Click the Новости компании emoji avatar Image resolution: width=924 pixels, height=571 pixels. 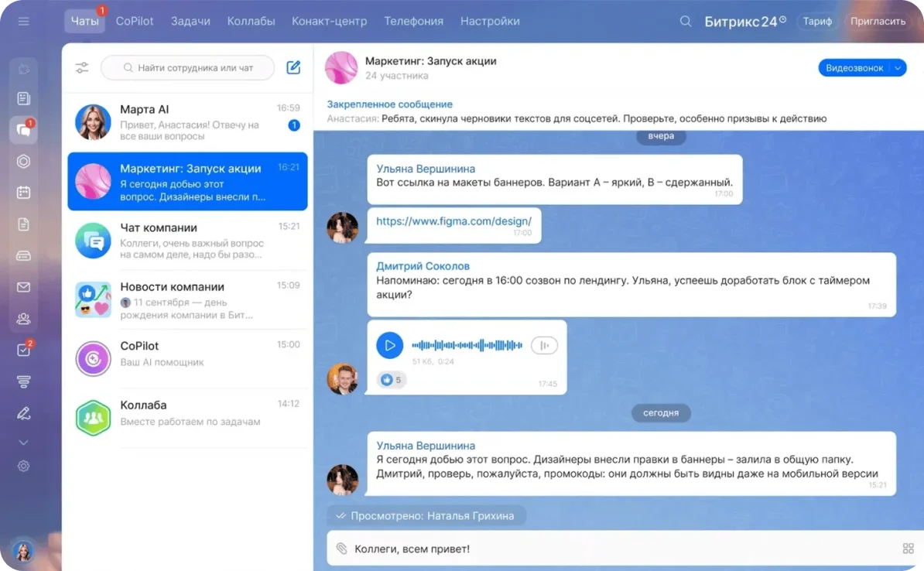(93, 300)
